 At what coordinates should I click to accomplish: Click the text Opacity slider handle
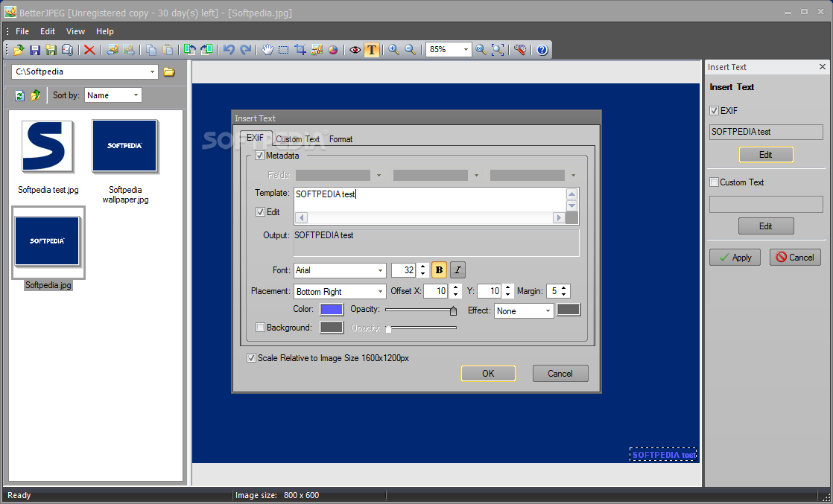tap(453, 310)
